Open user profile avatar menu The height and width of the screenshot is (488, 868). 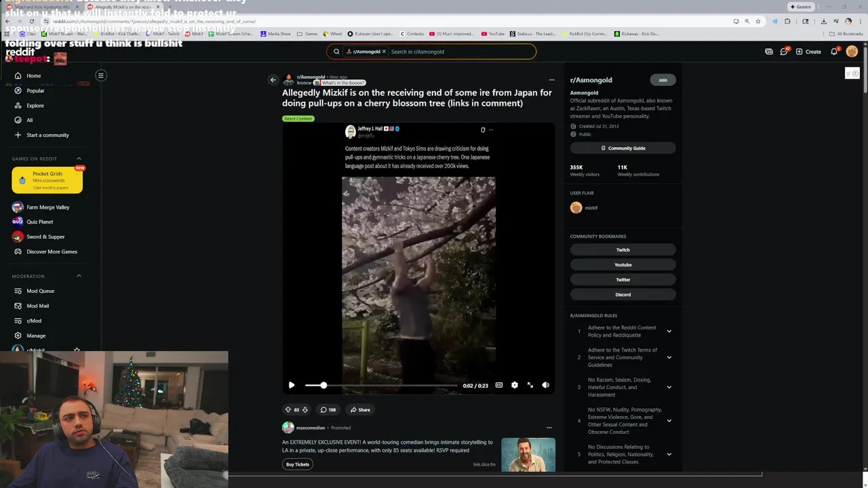pos(852,52)
